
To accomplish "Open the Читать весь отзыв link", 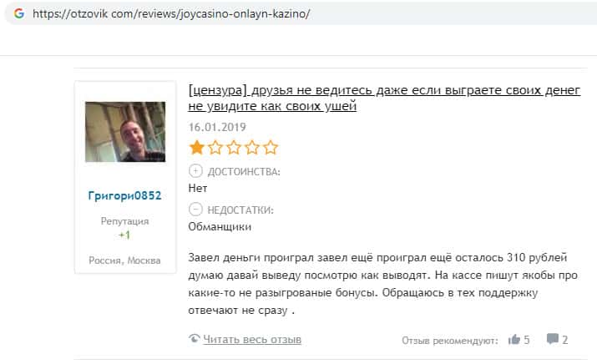I will pyautogui.click(x=252, y=339).
